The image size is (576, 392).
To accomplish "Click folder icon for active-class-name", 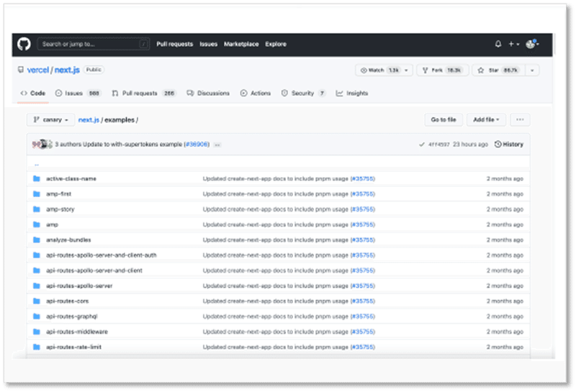I will click(37, 179).
